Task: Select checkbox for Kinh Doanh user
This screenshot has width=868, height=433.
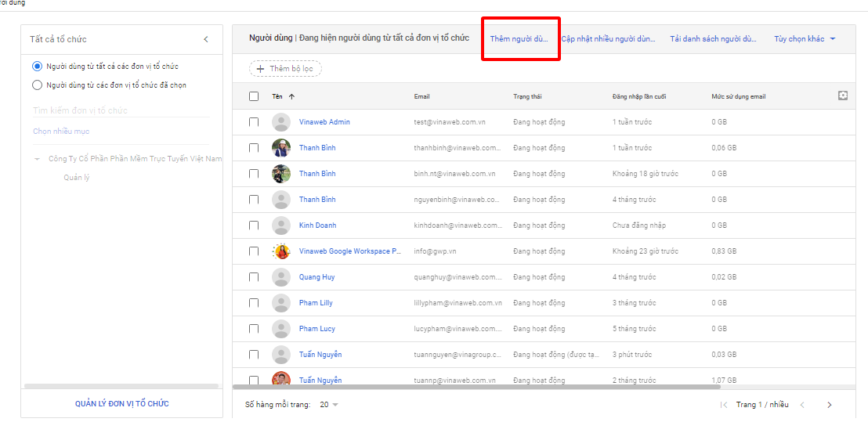Action: (254, 226)
